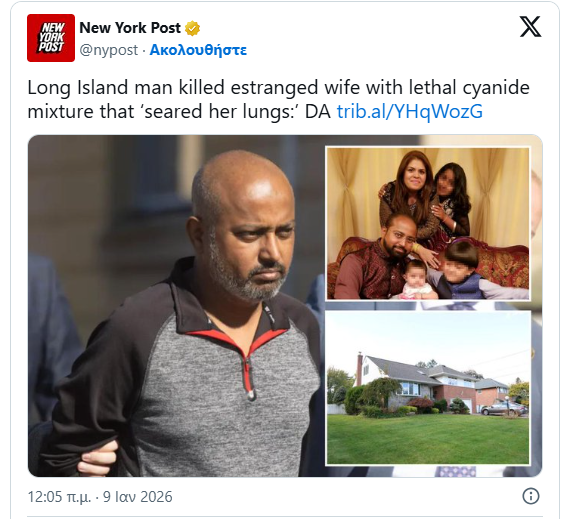The width and height of the screenshot is (569, 519).
Task: Click the 9 Ιαν 2026 date
Action: (138, 497)
